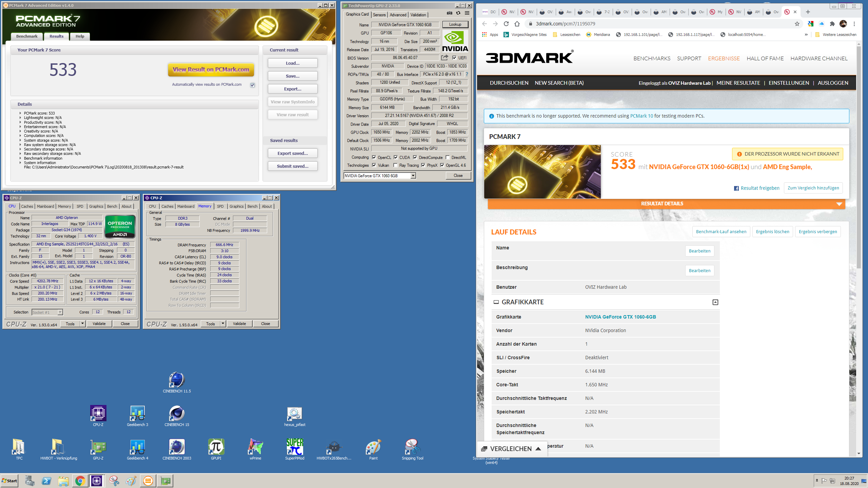Click the PowerShell icon in the taskbar
The image size is (868, 488).
(x=46, y=481)
